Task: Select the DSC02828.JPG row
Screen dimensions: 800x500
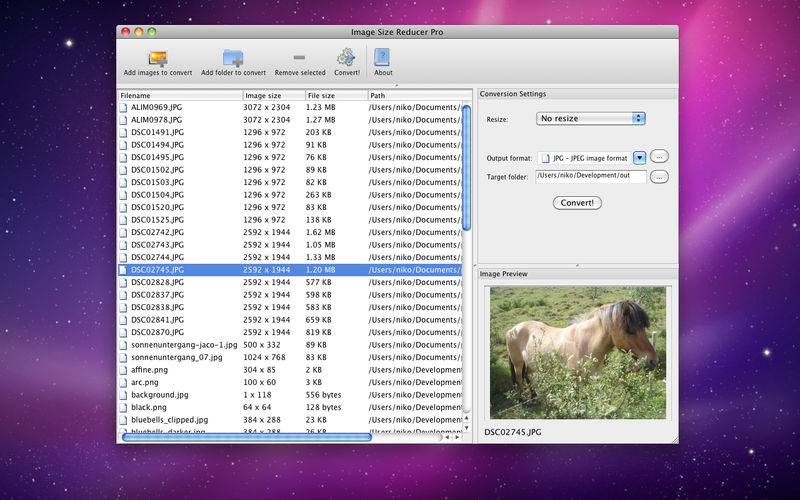Action: (x=290, y=283)
